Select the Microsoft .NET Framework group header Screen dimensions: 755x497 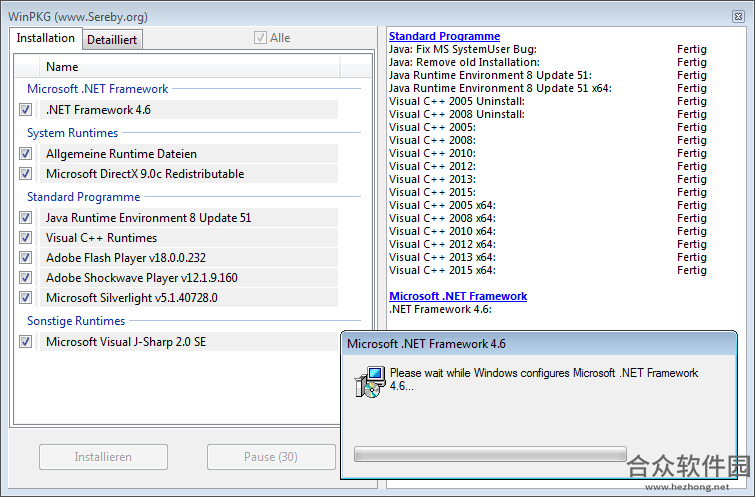point(98,89)
